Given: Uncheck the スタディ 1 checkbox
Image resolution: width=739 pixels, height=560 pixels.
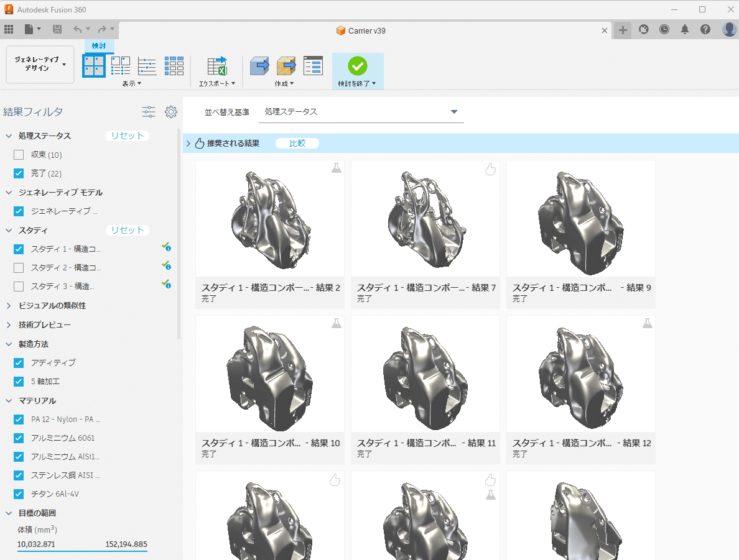Looking at the screenshot, I should click(19, 249).
